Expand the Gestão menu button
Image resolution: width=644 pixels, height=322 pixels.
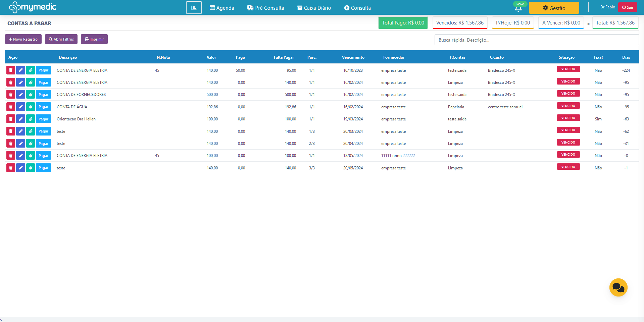tap(554, 8)
